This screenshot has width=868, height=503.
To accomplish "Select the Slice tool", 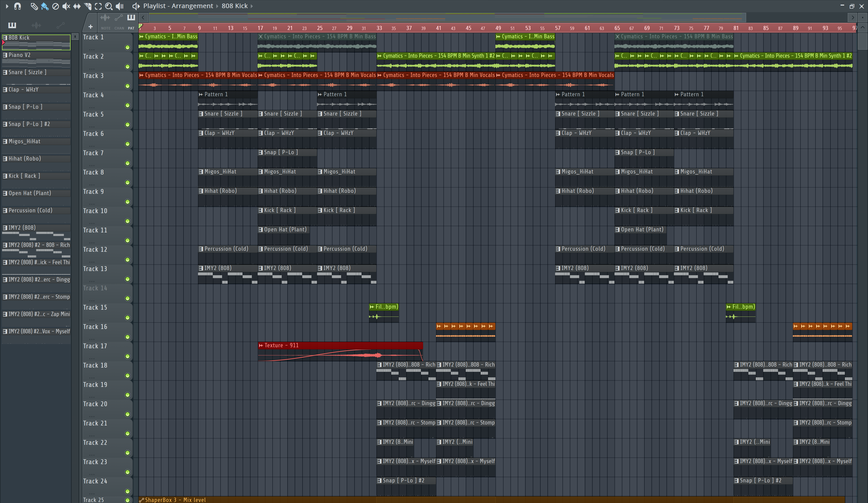I will click(88, 6).
